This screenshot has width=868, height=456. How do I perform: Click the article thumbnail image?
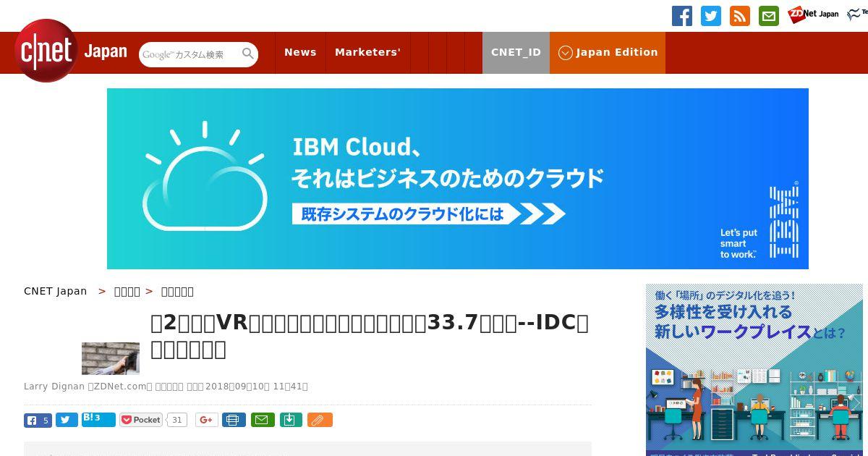pyautogui.click(x=111, y=358)
